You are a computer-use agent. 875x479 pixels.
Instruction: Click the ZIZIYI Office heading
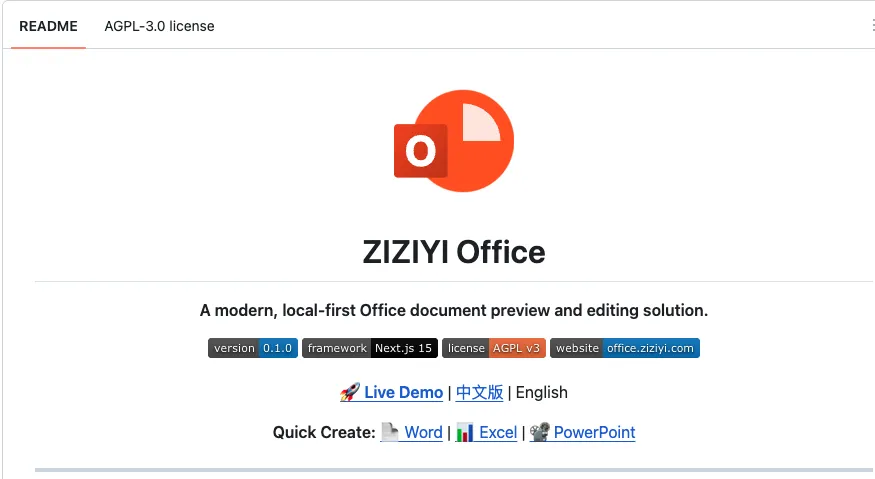(454, 252)
